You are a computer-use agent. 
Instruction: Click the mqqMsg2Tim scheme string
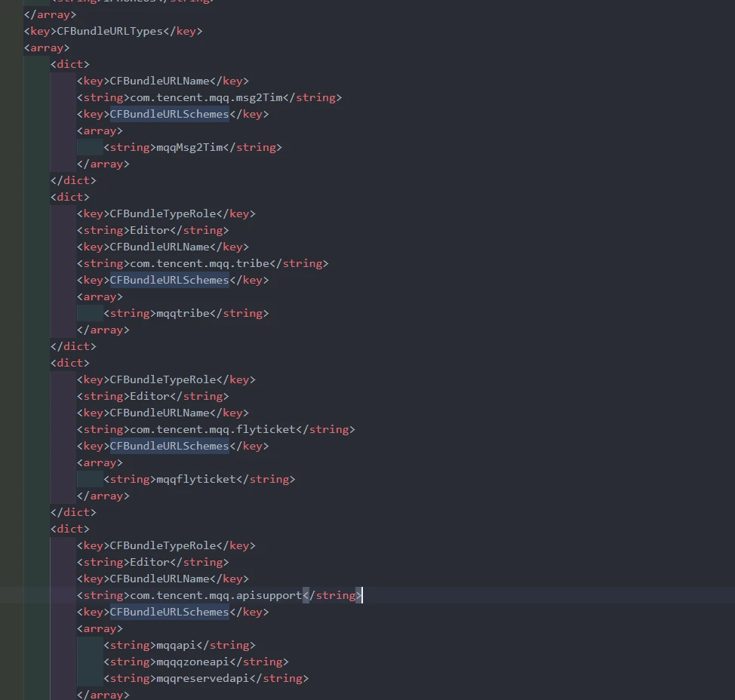coord(189,147)
